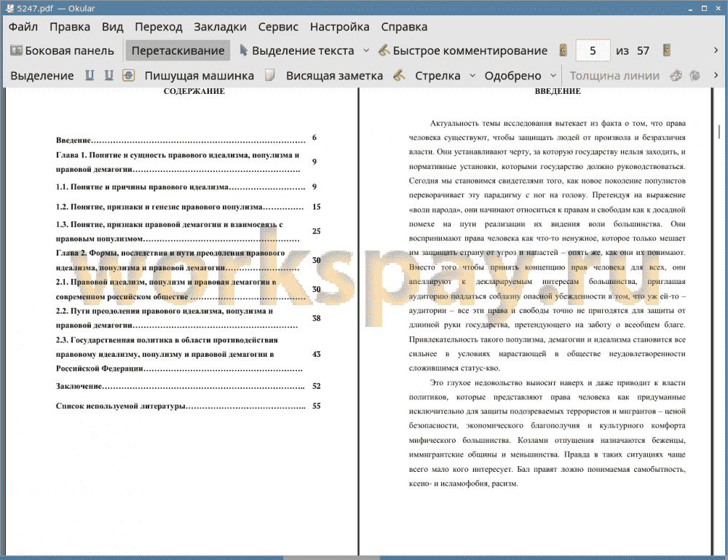Screen dimensions: 728x560
Task: Select the Стрелка arrow shape tool
Action: [x=438, y=76]
